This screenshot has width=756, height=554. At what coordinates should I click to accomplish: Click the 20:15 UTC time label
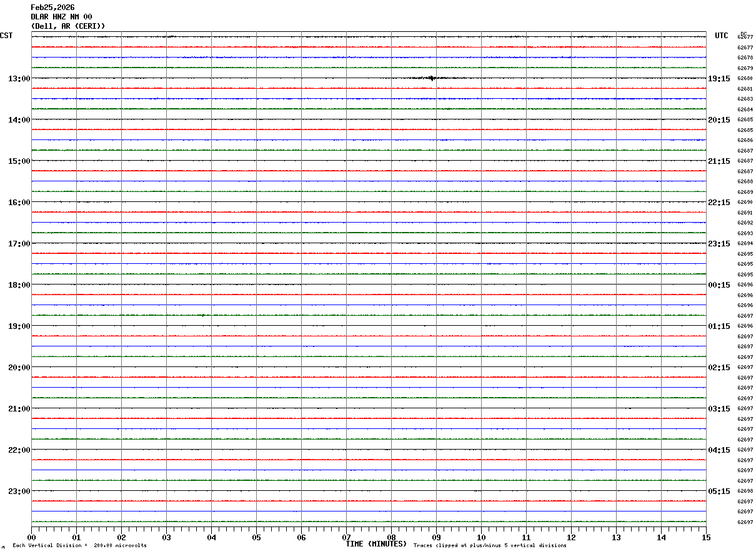(719, 120)
